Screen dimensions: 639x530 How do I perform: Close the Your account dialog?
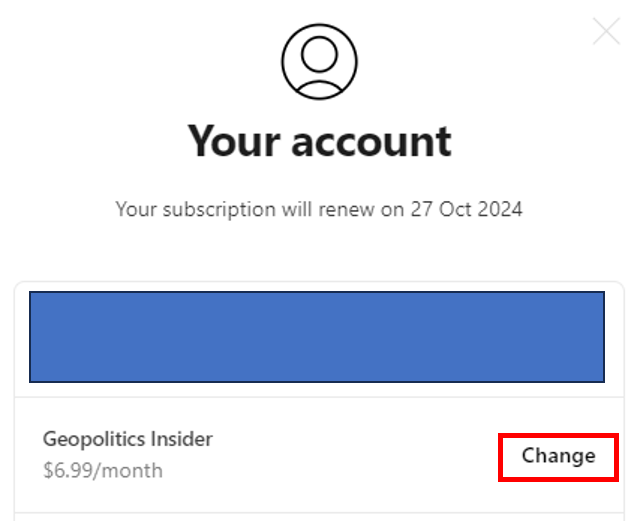tap(606, 31)
